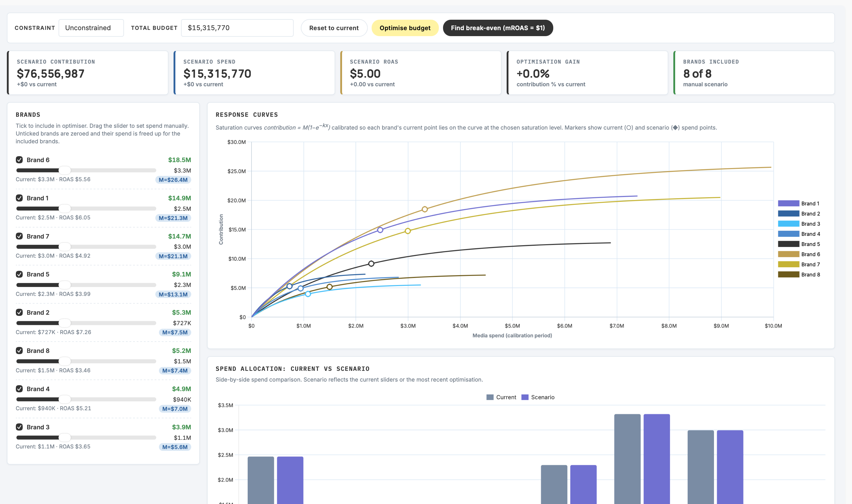The width and height of the screenshot is (852, 504).
Task: Toggle Brand 2 in the response curves legend
Action: [799, 213]
